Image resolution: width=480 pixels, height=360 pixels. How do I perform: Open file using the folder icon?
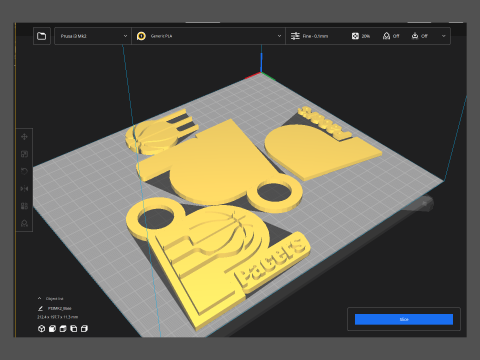[x=42, y=36]
